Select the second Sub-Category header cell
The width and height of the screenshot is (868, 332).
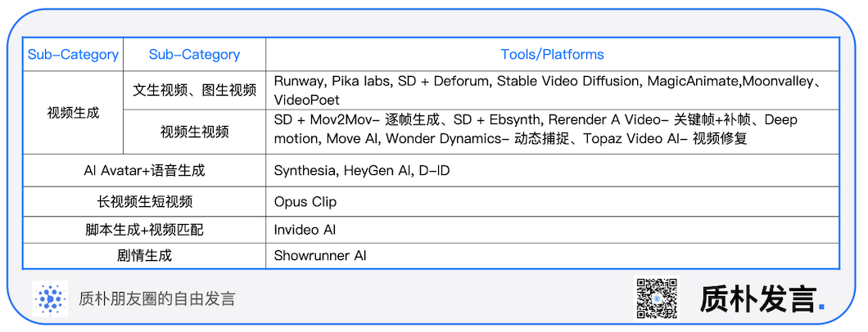pyautogui.click(x=194, y=55)
